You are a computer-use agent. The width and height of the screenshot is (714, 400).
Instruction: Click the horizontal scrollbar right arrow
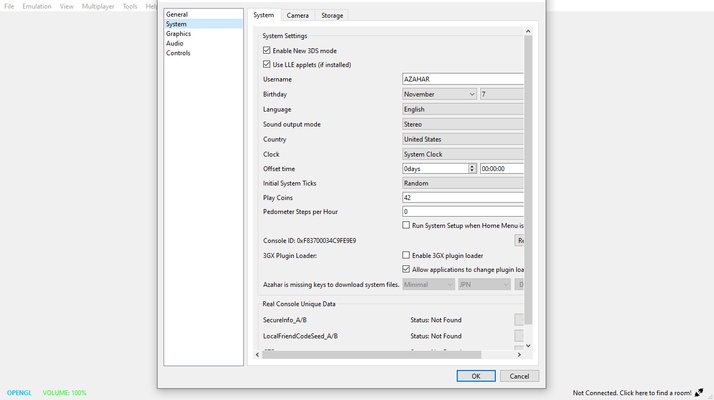[x=519, y=354]
